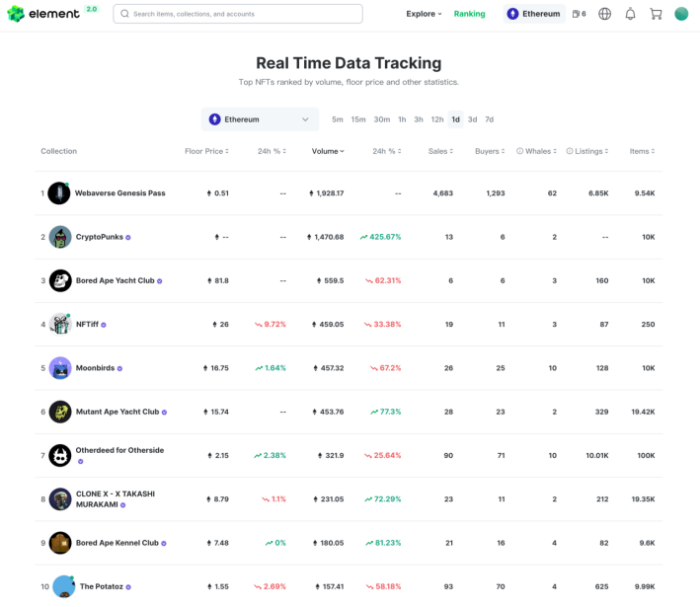Sort the table by Volume
Viewport: 700px width, 607px height.
click(328, 151)
